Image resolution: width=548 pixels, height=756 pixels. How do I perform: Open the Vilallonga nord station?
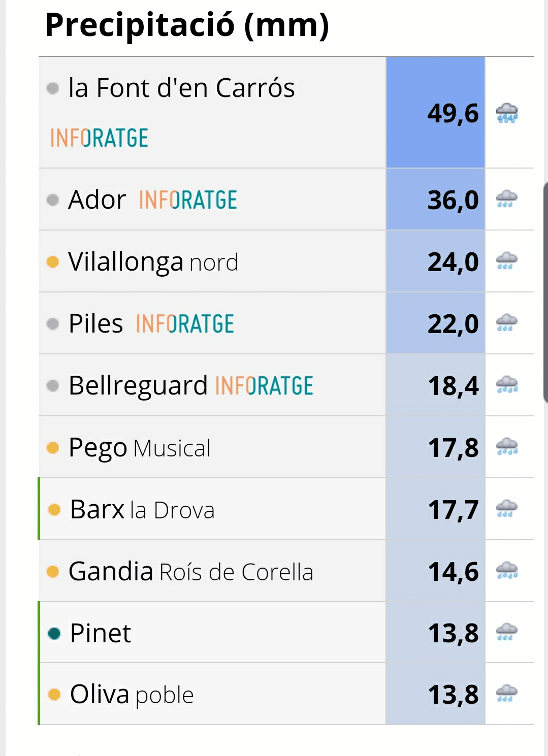(153, 262)
